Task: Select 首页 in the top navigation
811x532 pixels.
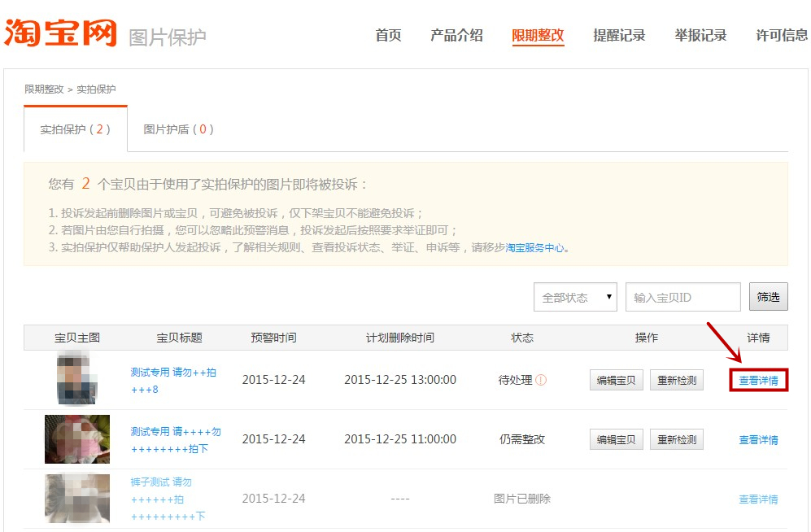Action: coord(388,35)
